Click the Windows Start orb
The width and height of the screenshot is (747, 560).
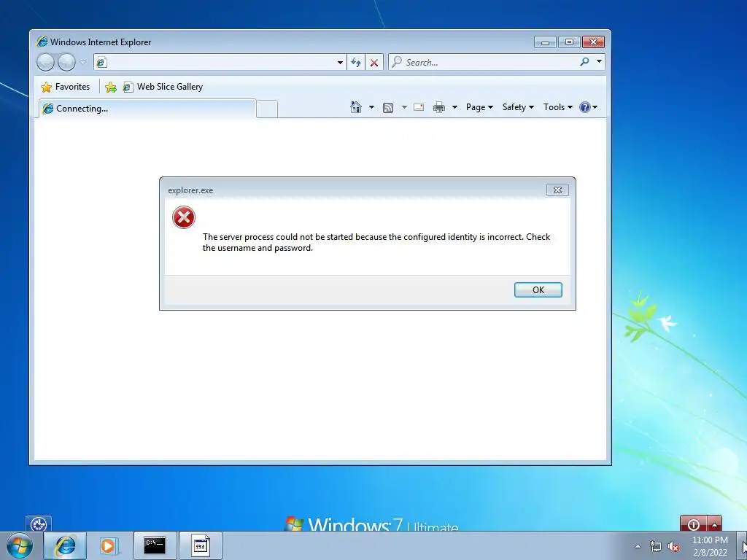20,545
